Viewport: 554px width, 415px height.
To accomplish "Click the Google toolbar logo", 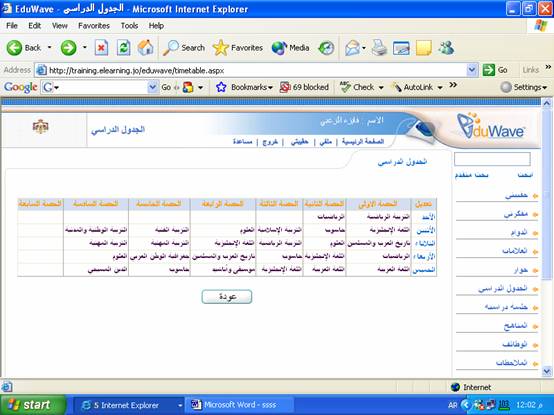I will click(20, 87).
